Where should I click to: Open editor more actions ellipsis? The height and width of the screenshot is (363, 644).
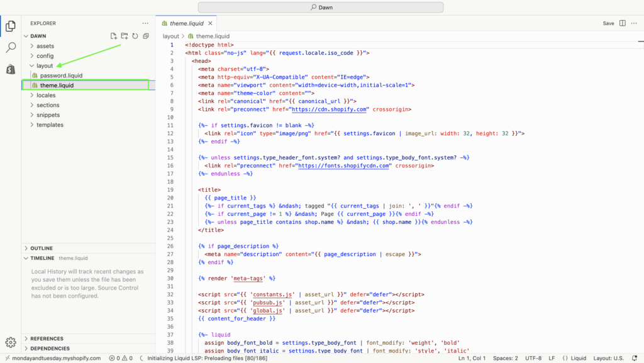(634, 23)
